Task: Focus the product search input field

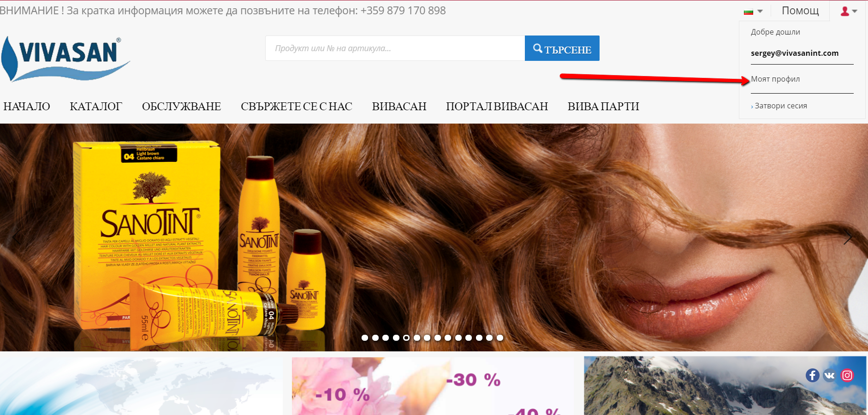Action: tap(395, 48)
